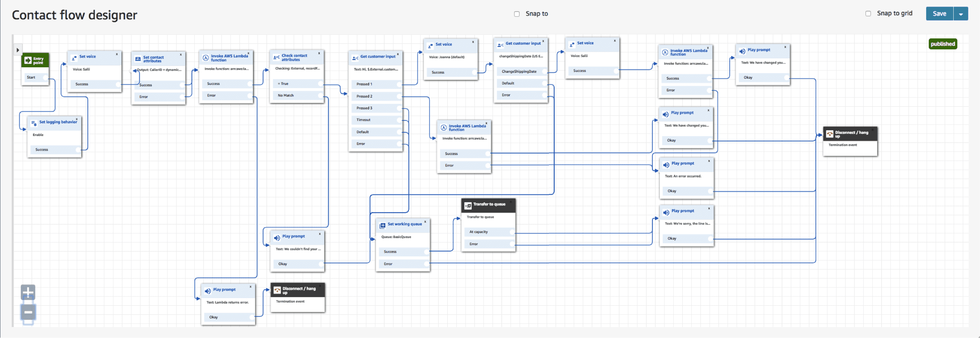Click the 'Output: CallerID = dynamic...' text
The width and height of the screenshot is (980, 338).
coord(159,70)
